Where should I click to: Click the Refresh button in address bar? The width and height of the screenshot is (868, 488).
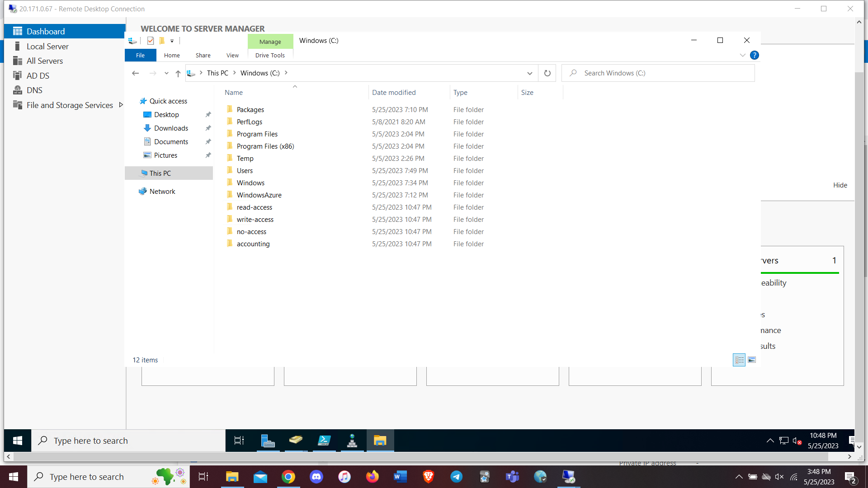tap(547, 73)
